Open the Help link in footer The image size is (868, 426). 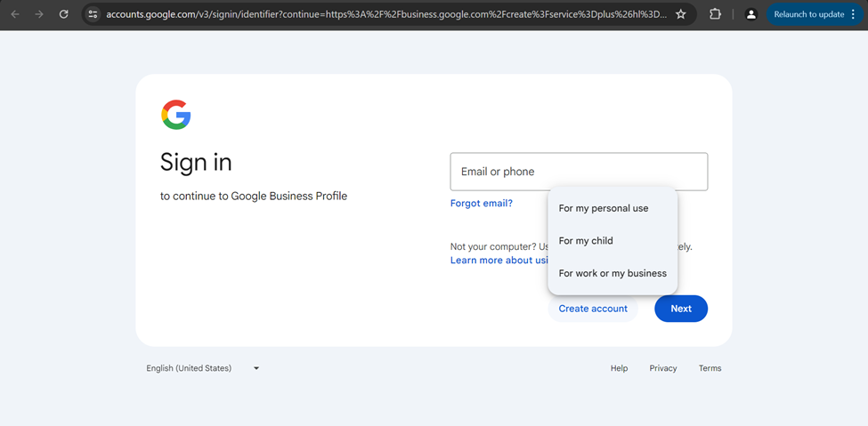[619, 368]
